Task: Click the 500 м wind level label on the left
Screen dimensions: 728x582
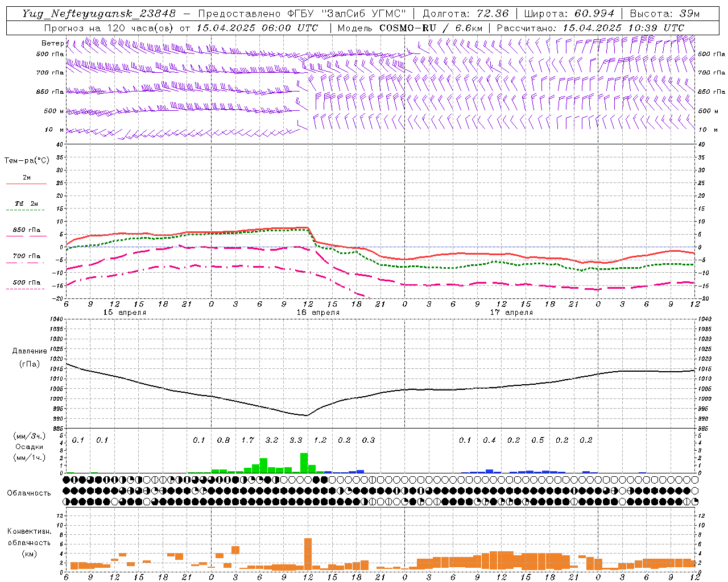Action: tap(54, 111)
